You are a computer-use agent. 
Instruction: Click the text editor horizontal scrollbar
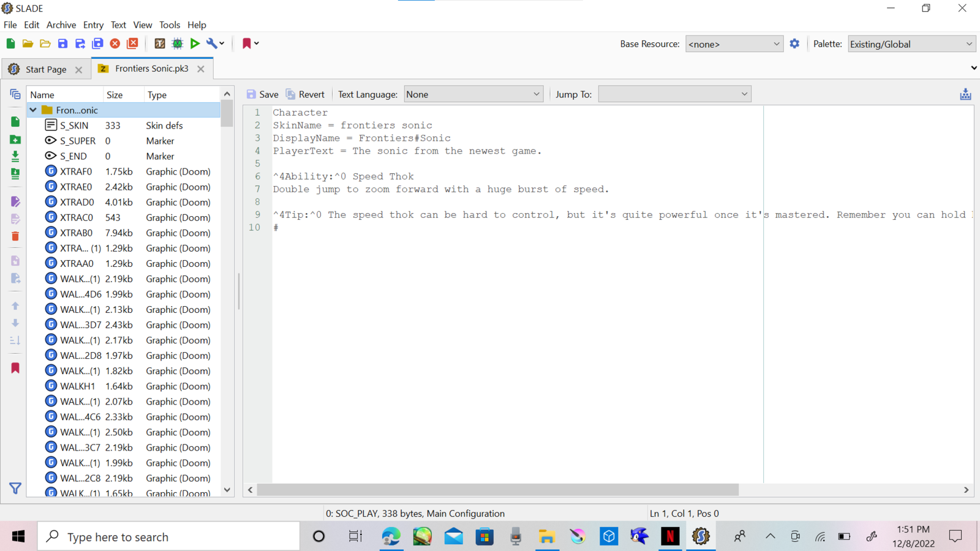pos(498,490)
